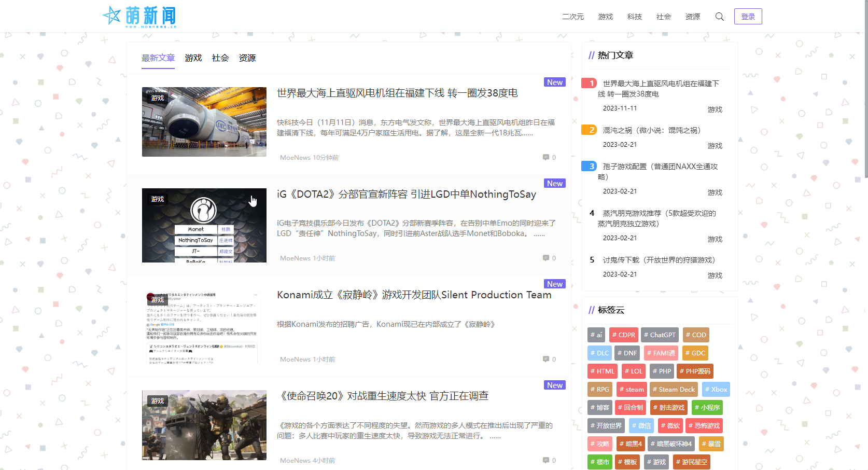The height and width of the screenshot is (470, 868).
Task: Click comment icon on iG DOTA2 article
Action: pos(546,258)
